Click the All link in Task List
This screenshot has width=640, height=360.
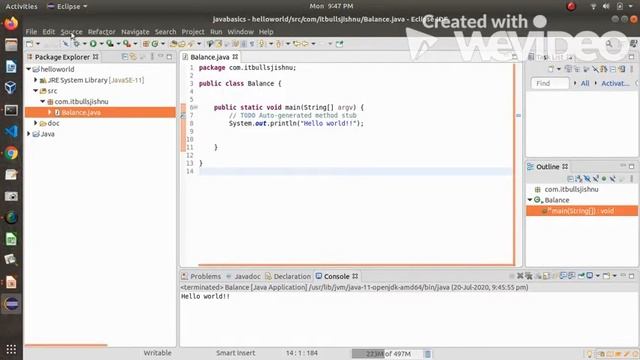(585, 83)
